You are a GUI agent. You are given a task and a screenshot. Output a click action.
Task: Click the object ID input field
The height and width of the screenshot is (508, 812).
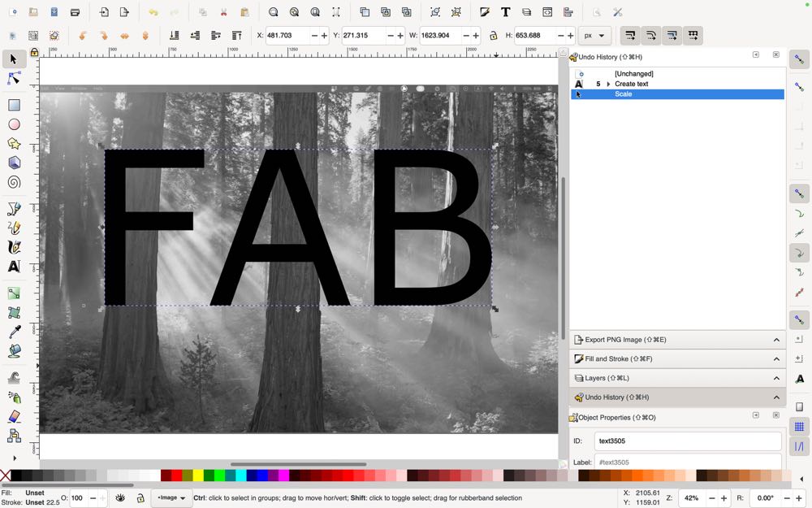pyautogui.click(x=688, y=441)
